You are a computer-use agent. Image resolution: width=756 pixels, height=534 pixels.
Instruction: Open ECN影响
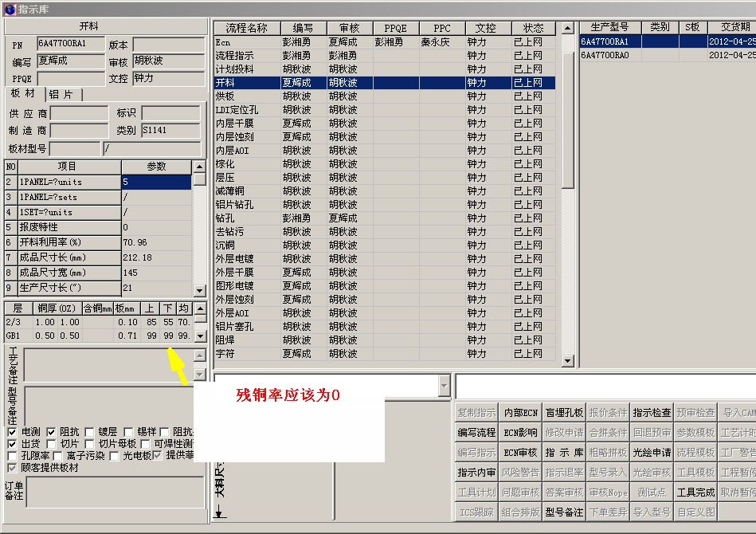click(521, 433)
